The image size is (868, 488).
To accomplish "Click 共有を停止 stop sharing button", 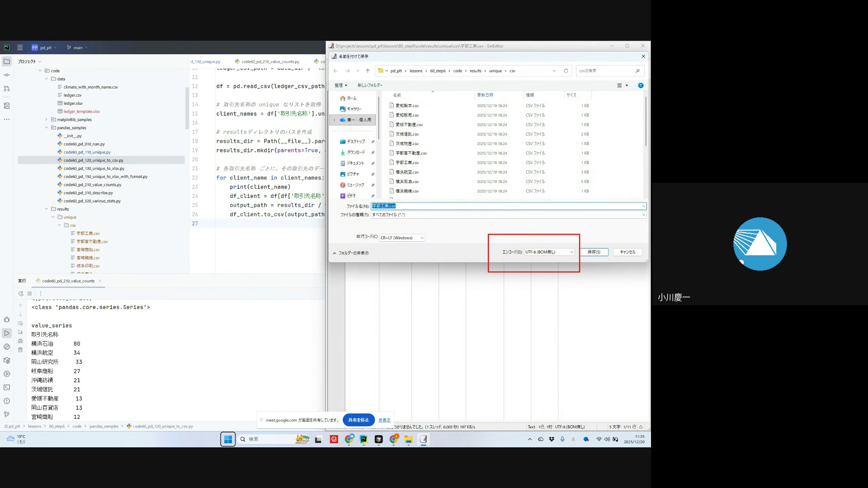I will point(359,420).
